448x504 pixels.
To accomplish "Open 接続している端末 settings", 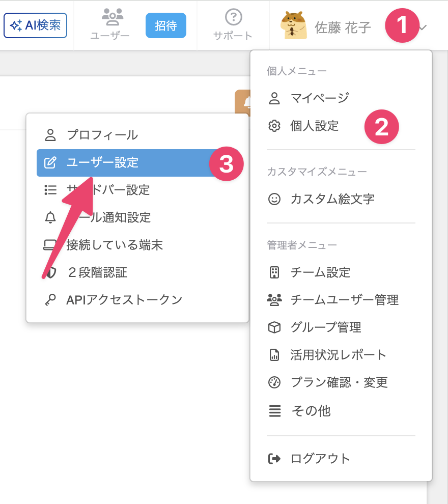I will pyautogui.click(x=137, y=245).
